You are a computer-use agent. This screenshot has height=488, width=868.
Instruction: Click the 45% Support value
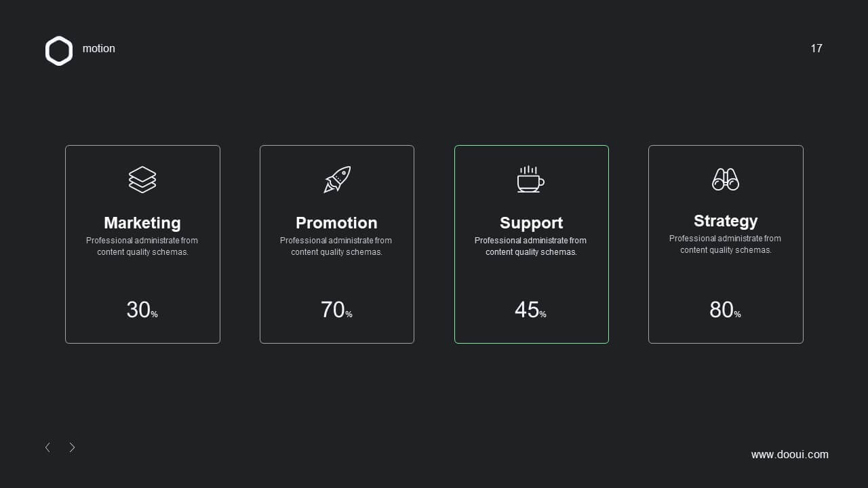coord(530,310)
